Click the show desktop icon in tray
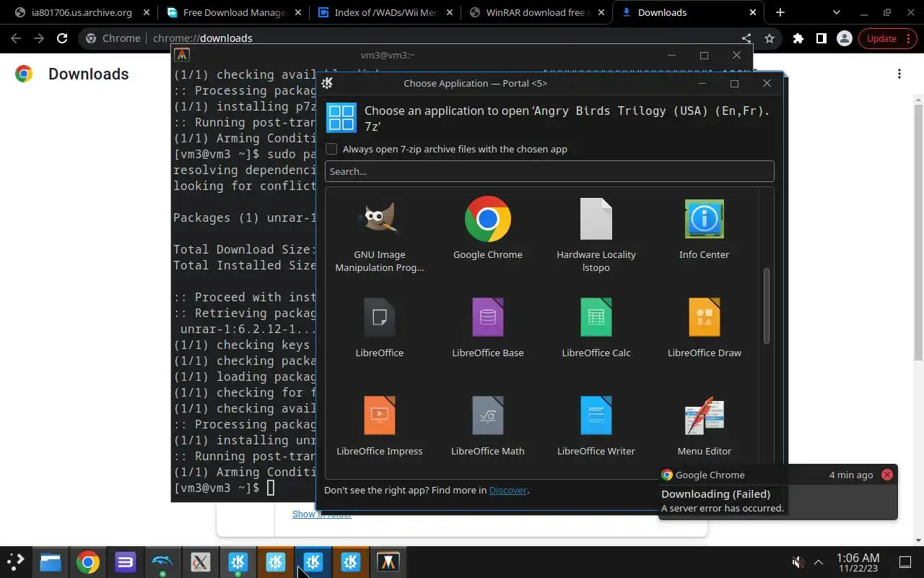Viewport: 924px width, 578px height. (x=905, y=562)
